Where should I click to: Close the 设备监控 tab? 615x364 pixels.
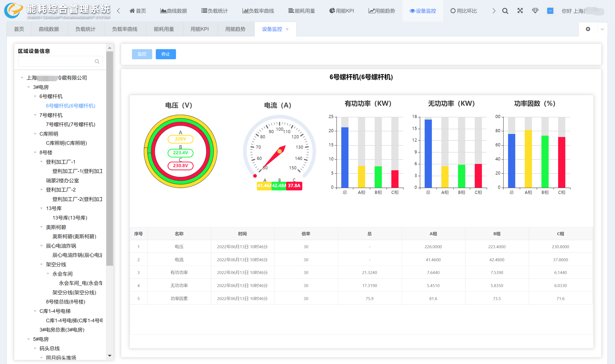287,29
